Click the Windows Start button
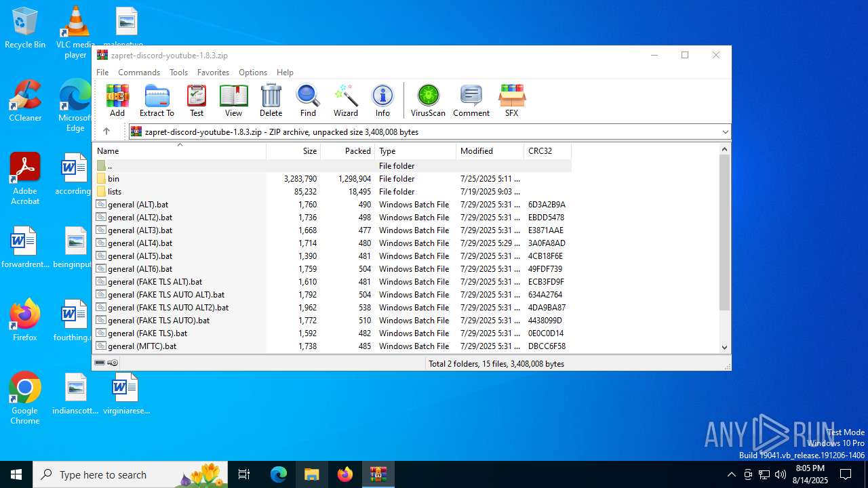The image size is (868, 488). (x=16, y=474)
